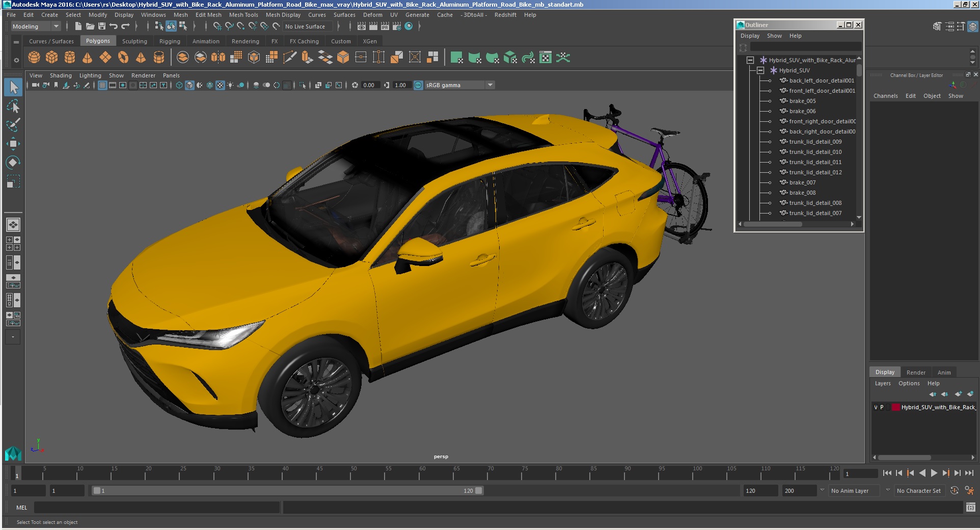Create a new layer with selected objects
The width and height of the screenshot is (980, 530).
pyautogui.click(x=970, y=394)
